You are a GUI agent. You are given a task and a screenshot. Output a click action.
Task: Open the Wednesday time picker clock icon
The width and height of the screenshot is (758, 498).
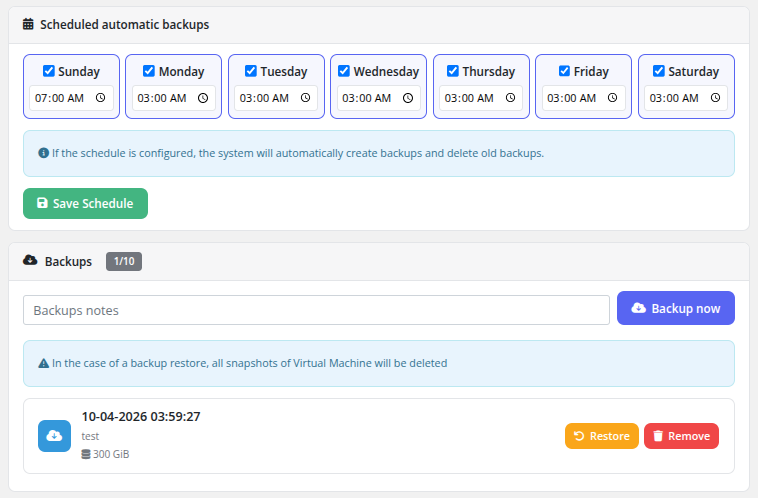coord(408,98)
